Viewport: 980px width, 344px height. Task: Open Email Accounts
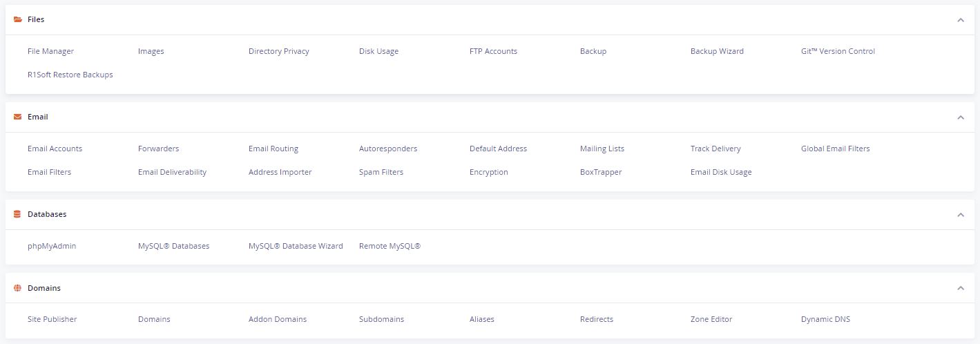(55, 149)
